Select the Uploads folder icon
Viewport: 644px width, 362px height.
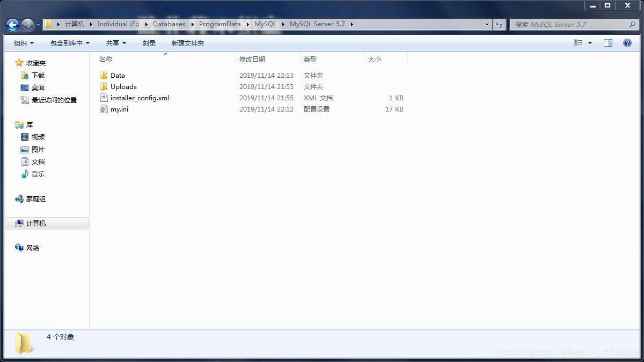click(104, 86)
